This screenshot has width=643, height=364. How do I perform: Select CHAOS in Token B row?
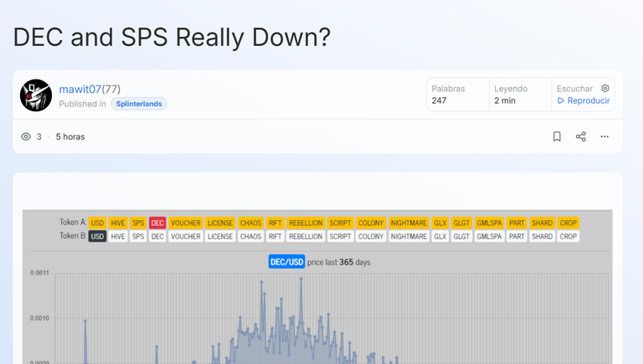(250, 237)
